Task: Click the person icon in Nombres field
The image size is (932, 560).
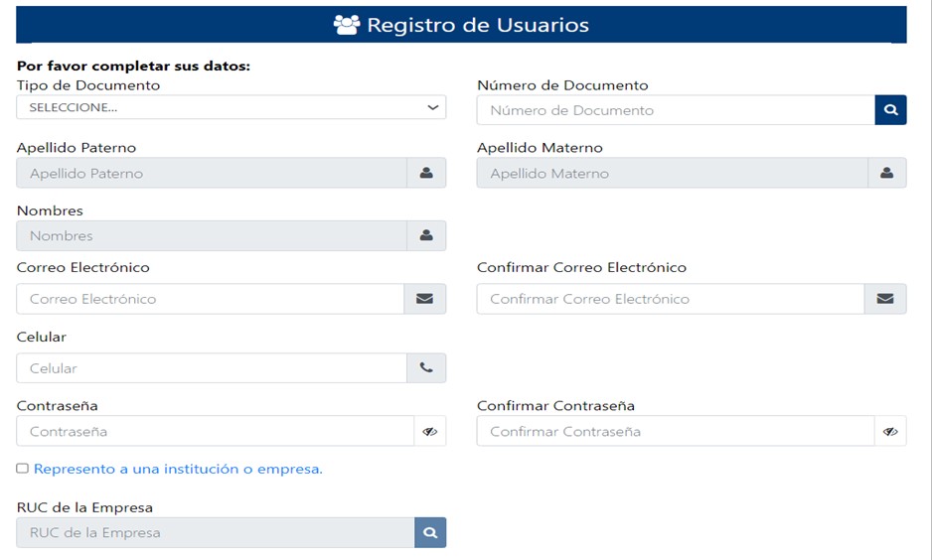Action: point(426,235)
